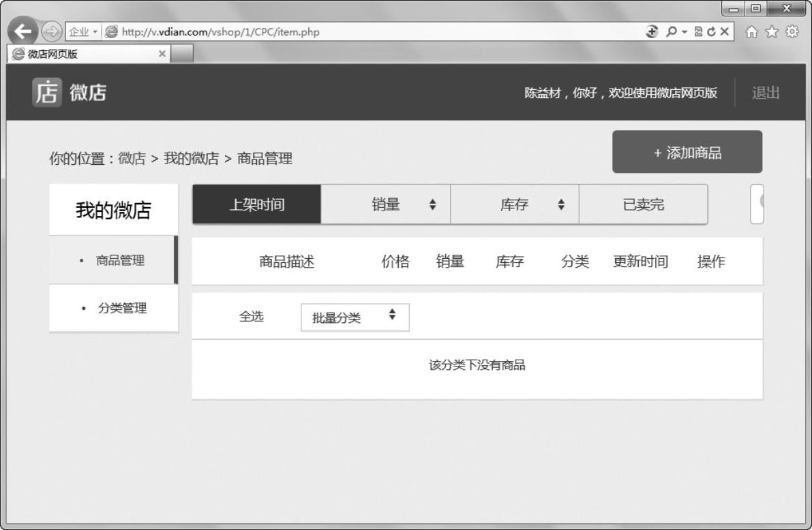Click the refresh icon in address bar
The height and width of the screenshot is (530, 812).
(710, 32)
